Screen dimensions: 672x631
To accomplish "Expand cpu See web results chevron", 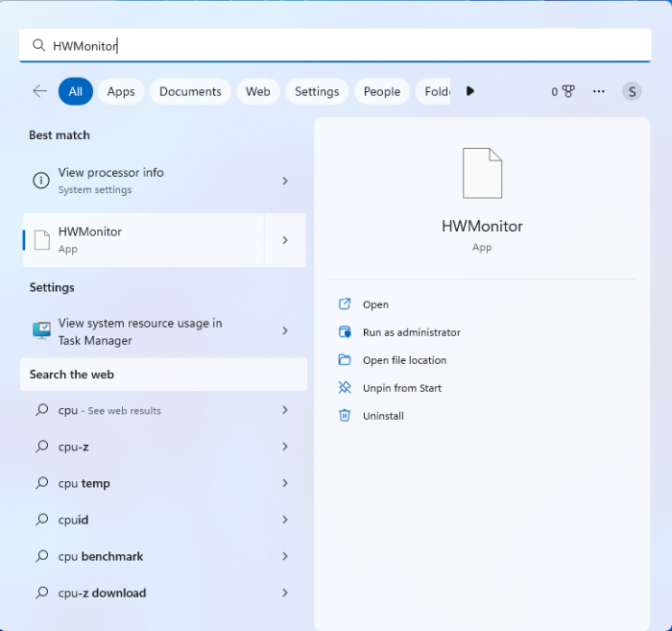I will click(285, 410).
